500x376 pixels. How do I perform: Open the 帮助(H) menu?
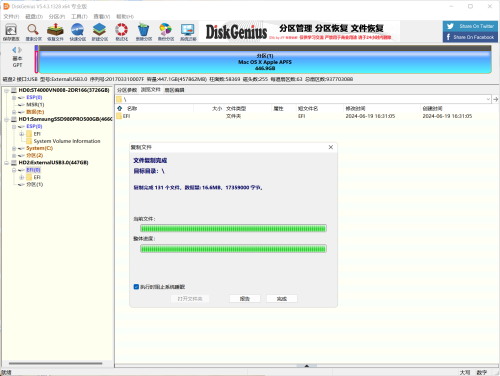point(125,16)
